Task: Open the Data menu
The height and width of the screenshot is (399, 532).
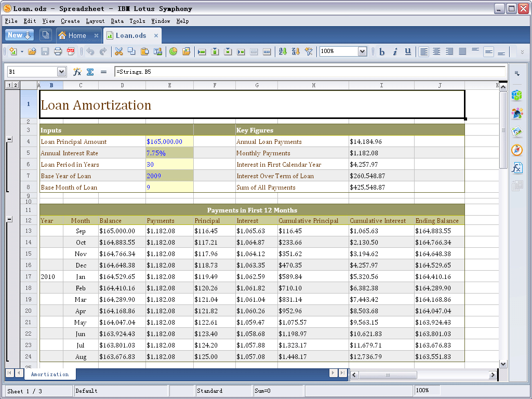Action: pyautogui.click(x=117, y=21)
